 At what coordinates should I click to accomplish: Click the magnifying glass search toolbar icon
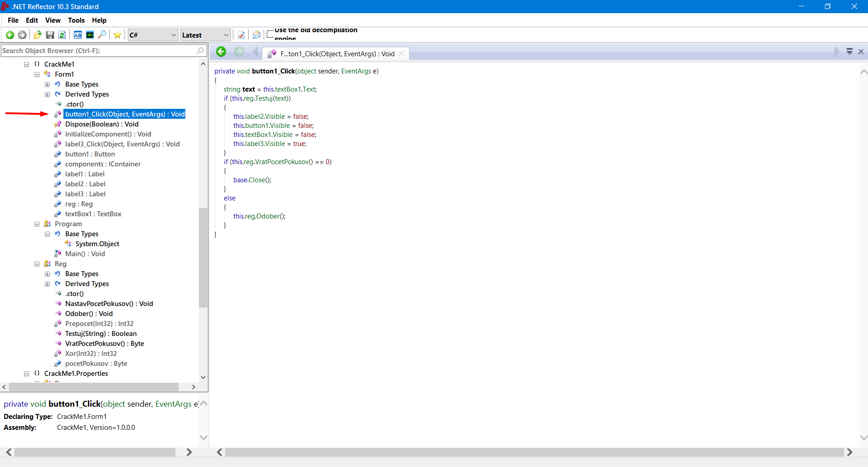tap(102, 35)
